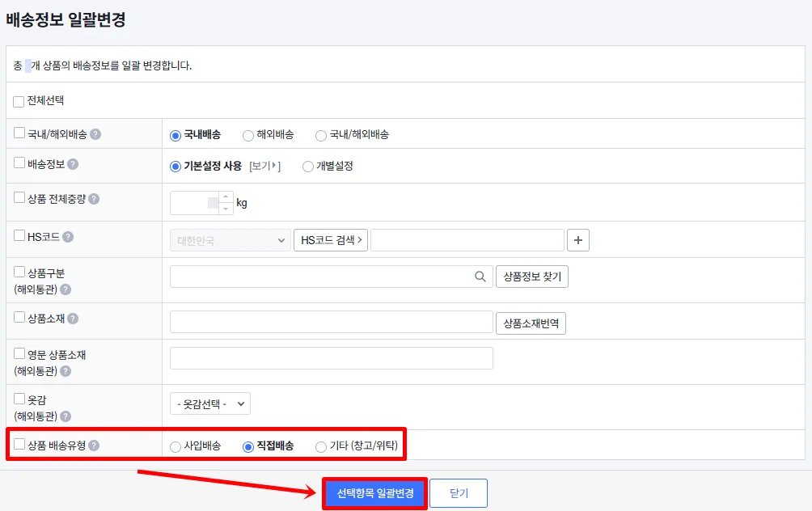Screen dimensions: 812x511
Task: Open the 대한민국 country dropdown
Action: [230, 240]
